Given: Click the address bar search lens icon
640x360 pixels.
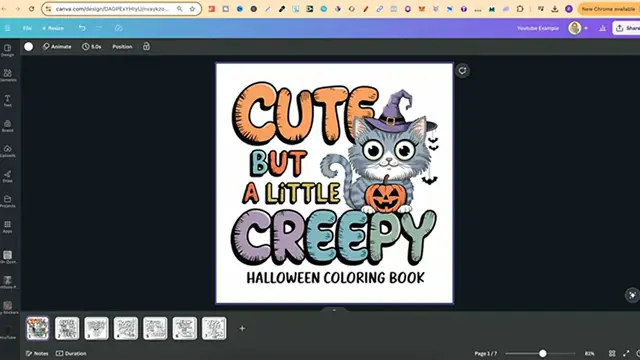Looking at the screenshot, I should [180, 9].
